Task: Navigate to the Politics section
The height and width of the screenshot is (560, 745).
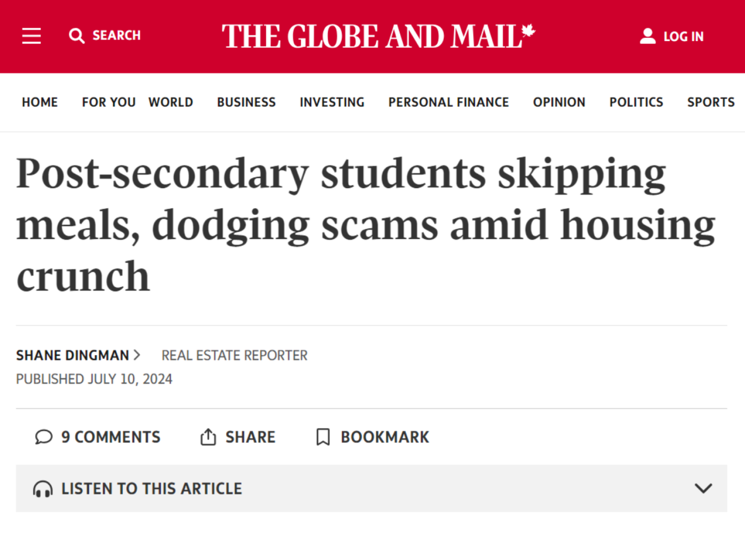Action: [636, 102]
